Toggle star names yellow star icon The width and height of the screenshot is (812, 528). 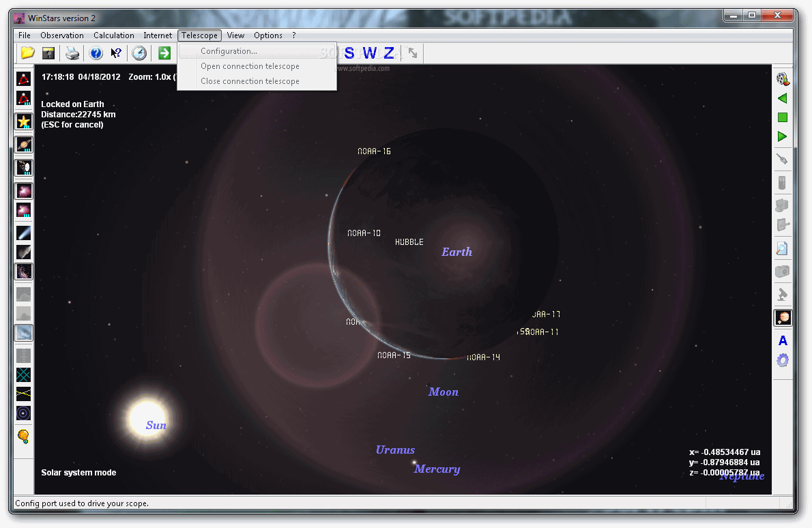[x=24, y=121]
